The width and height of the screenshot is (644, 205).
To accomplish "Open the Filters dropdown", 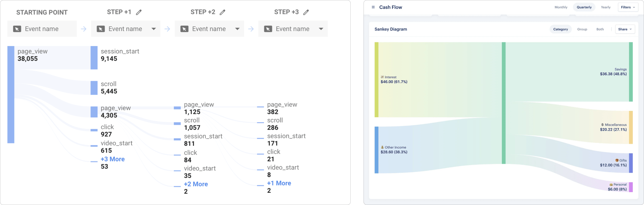I will pyautogui.click(x=628, y=7).
